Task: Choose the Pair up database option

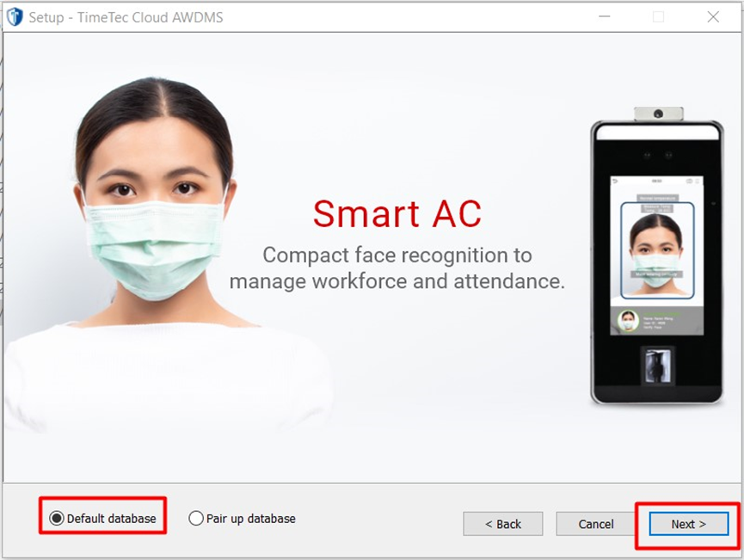Action: coord(196,518)
